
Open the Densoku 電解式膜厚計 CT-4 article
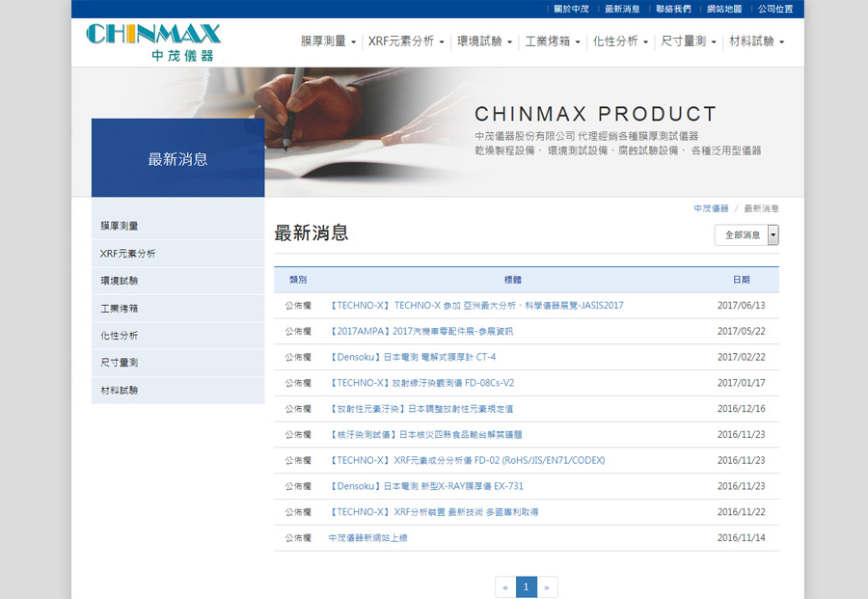click(412, 357)
